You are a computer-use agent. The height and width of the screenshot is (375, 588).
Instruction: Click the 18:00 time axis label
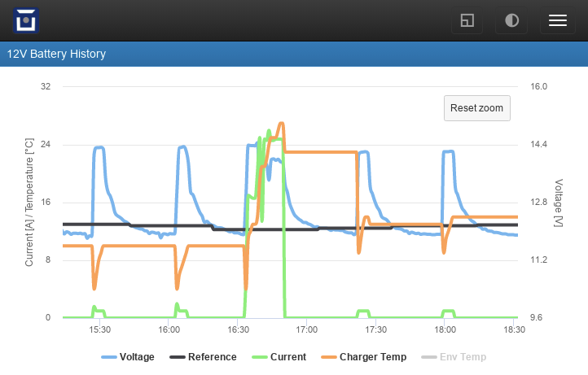coord(445,329)
